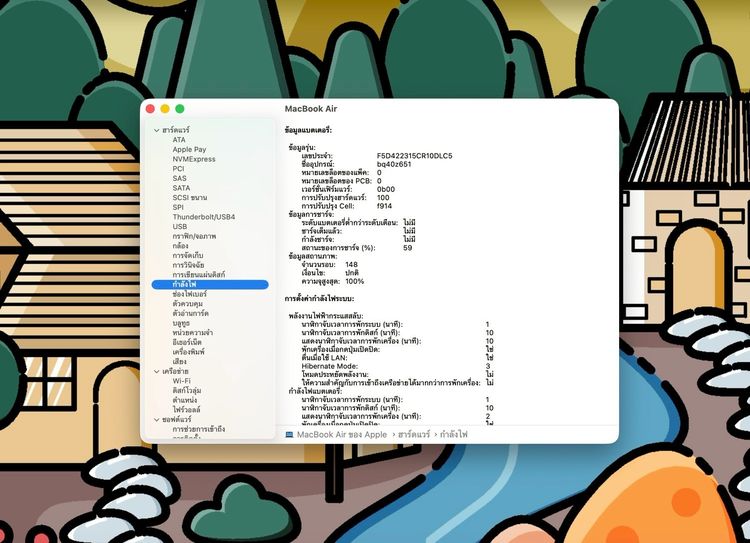Open การจัดเก็บ in the sidebar
Viewport: 750px width, 543px height.
click(x=188, y=255)
